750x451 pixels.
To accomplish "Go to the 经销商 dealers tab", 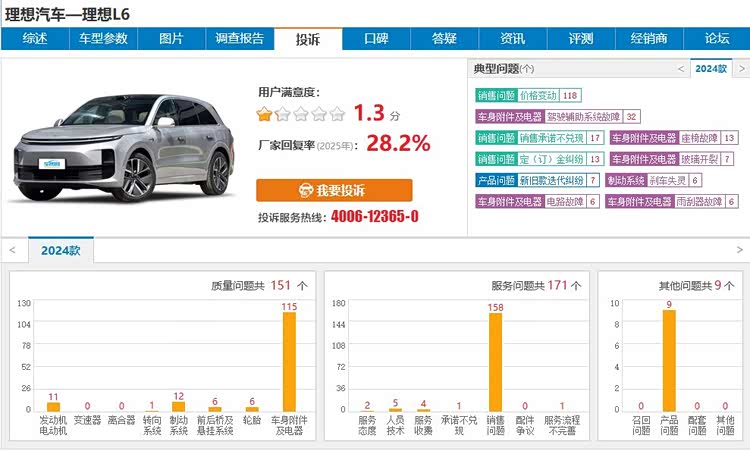I will coord(649,39).
